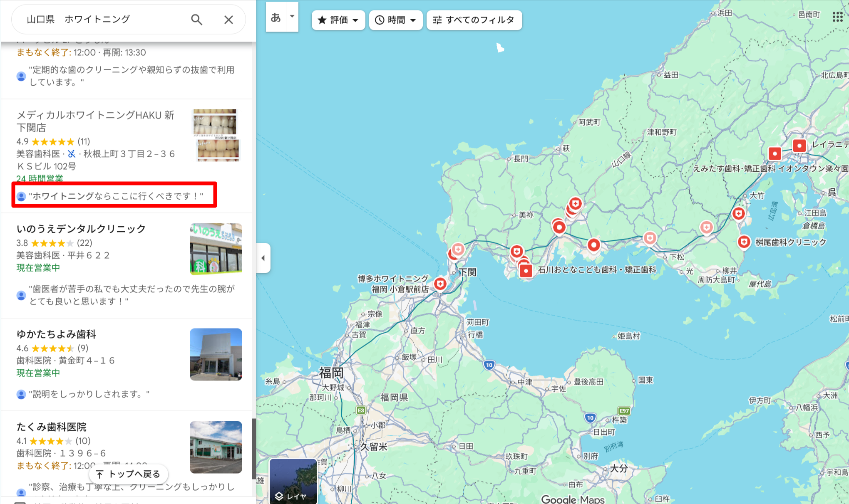
Task: Open たくみ歯科医院 listing
Action: 51,427
